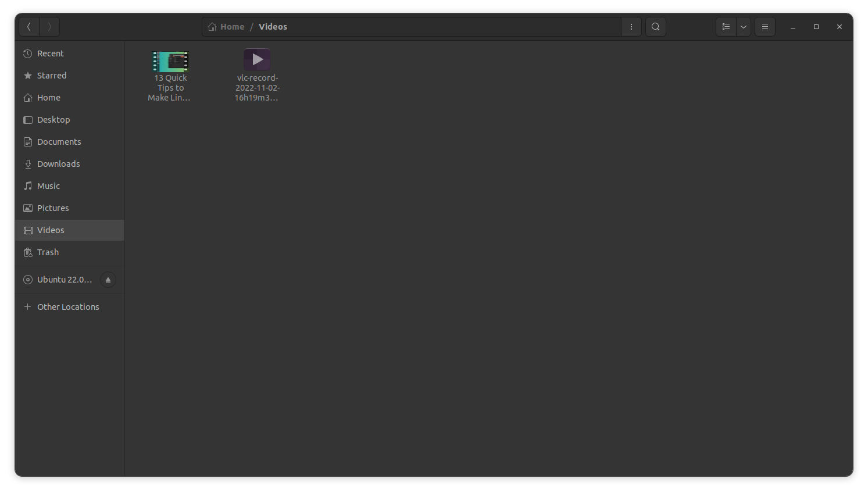Expand Other Locations in sidebar

coord(68,307)
